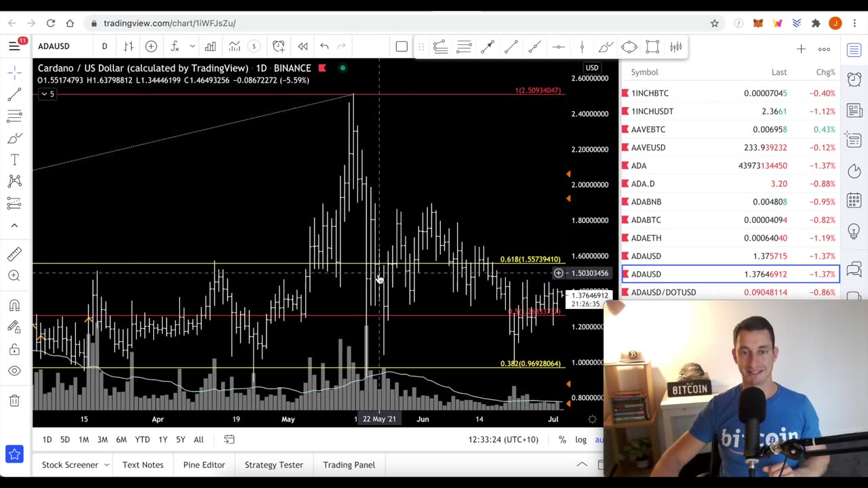Open the Trading Panel tab

click(x=349, y=465)
